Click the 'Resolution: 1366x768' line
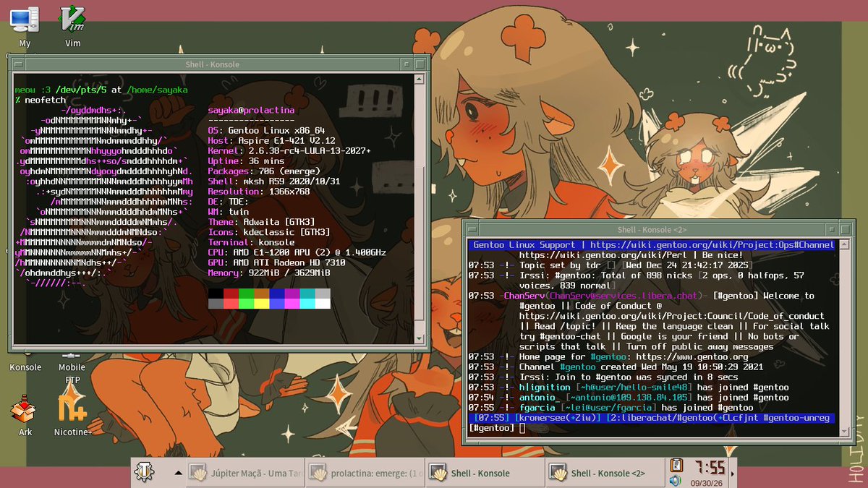The height and width of the screenshot is (488, 868). (259, 191)
